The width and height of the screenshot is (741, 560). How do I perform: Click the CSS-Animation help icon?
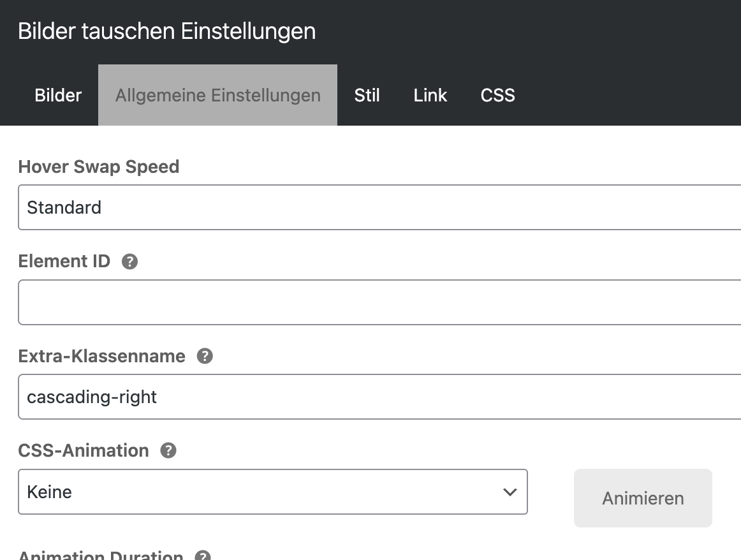coord(168,450)
